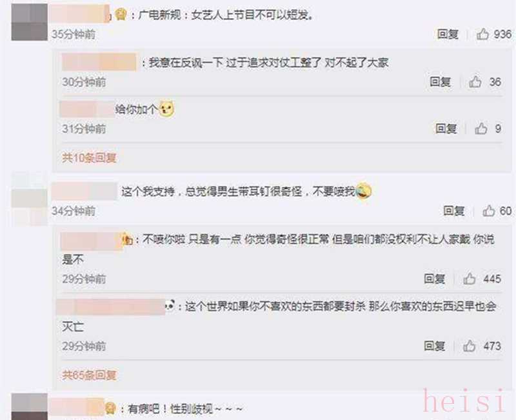Reply to the 这个我支持 comment

454,211
